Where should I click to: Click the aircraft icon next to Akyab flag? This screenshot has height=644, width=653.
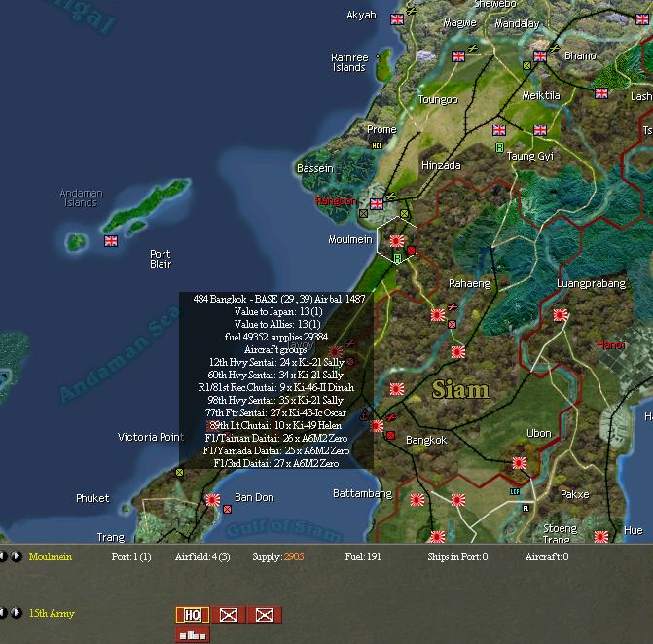coord(411,11)
